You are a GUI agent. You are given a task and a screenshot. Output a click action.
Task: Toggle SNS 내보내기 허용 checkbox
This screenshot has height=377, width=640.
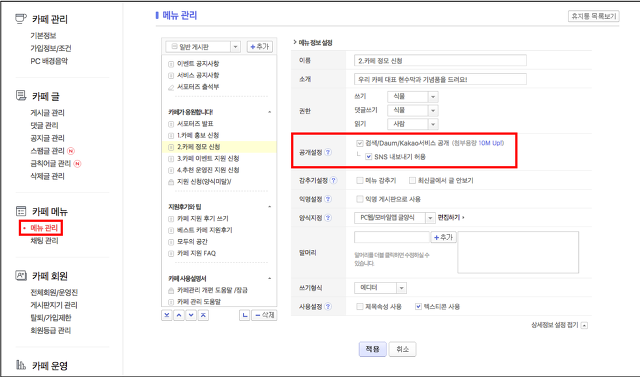point(369,157)
